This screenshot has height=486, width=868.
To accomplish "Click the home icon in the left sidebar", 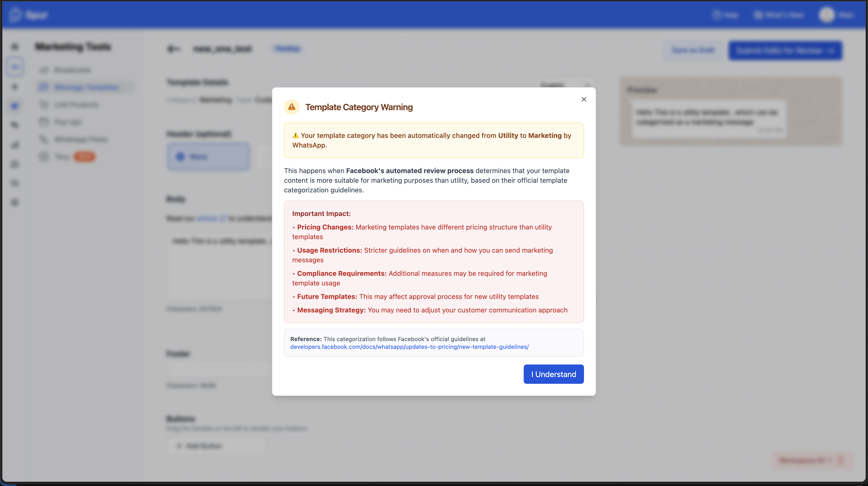I will tap(15, 47).
